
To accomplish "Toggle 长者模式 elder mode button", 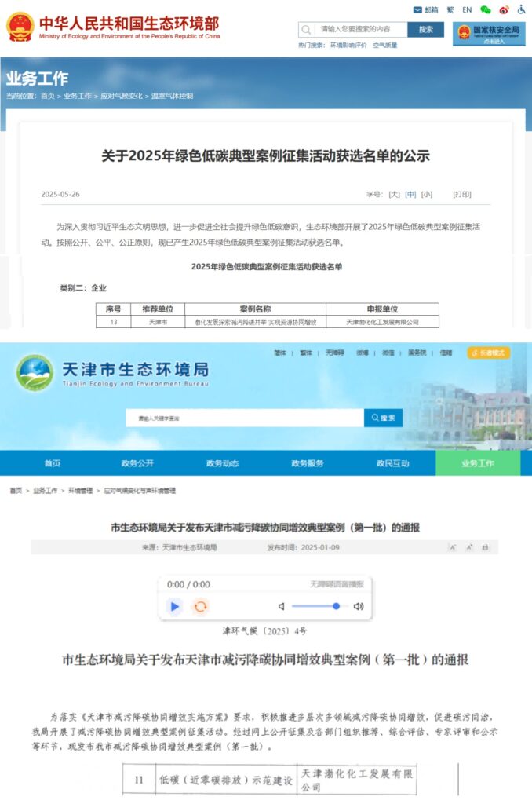I will (488, 353).
